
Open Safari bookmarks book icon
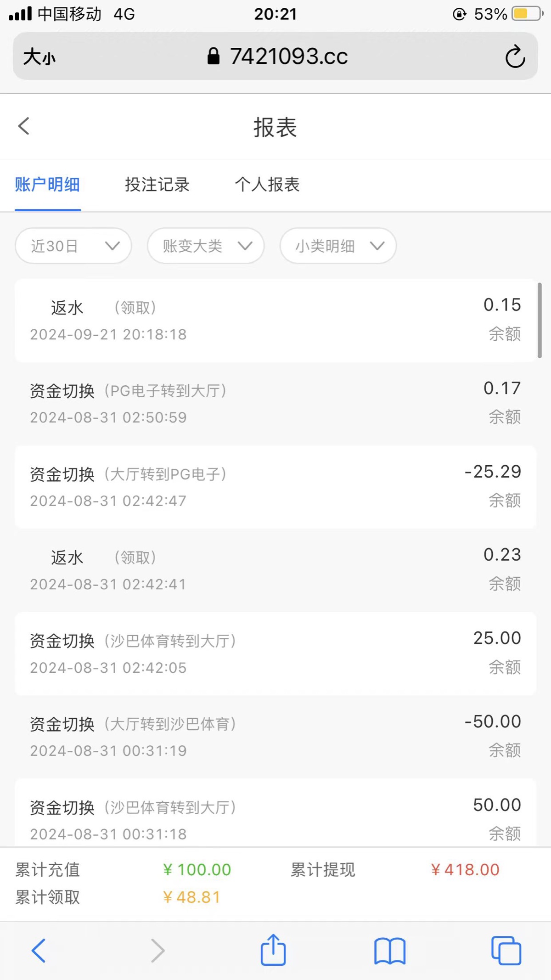point(390,951)
